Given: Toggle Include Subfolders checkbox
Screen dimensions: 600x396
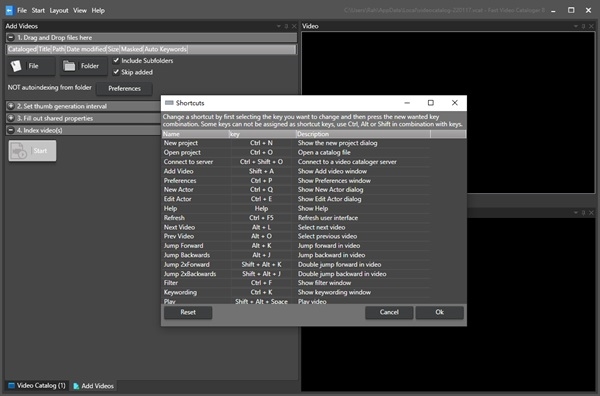Looking at the screenshot, I should pos(116,60).
